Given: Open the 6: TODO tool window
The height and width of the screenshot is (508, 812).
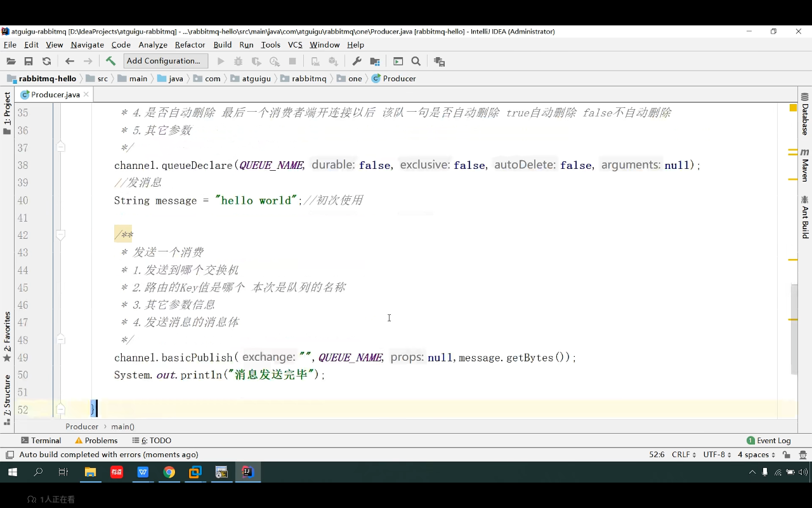Looking at the screenshot, I should [152, 440].
